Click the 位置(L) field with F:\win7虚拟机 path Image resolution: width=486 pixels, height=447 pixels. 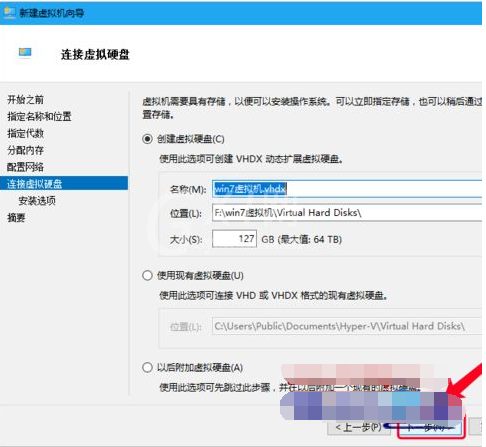pyautogui.click(x=347, y=213)
